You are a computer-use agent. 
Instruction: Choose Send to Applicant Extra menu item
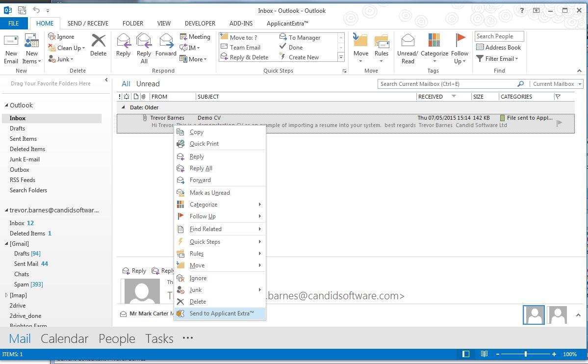coord(220,313)
